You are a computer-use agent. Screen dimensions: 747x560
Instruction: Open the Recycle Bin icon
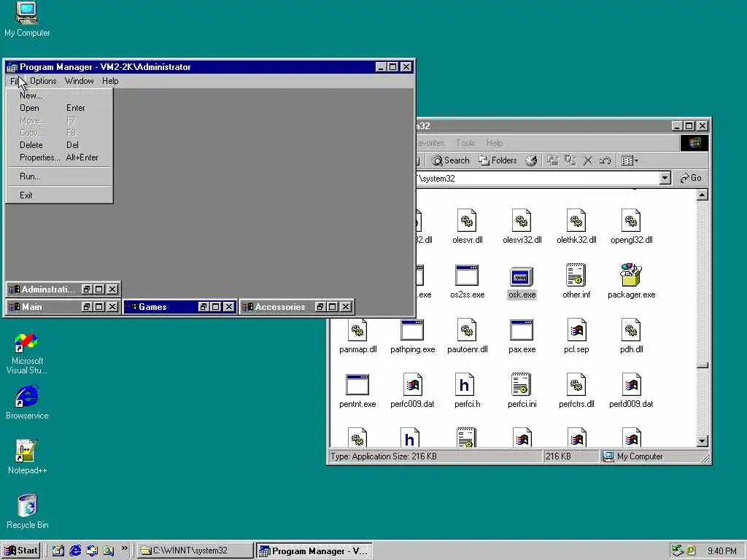27,511
